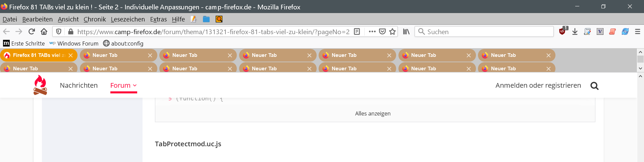The height and width of the screenshot is (162, 644).
Task: Open the Library sidebar icon
Action: (x=406, y=31)
